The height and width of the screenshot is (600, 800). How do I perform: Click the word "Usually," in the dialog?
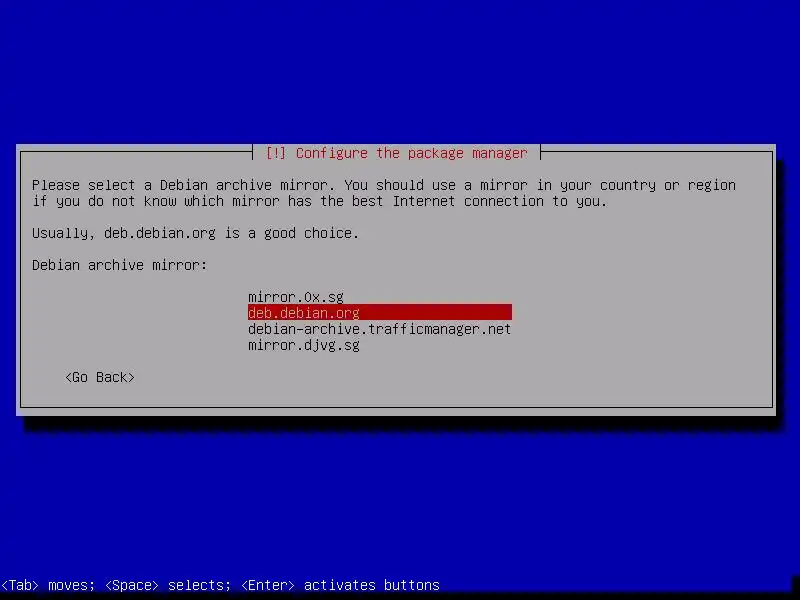(64, 233)
